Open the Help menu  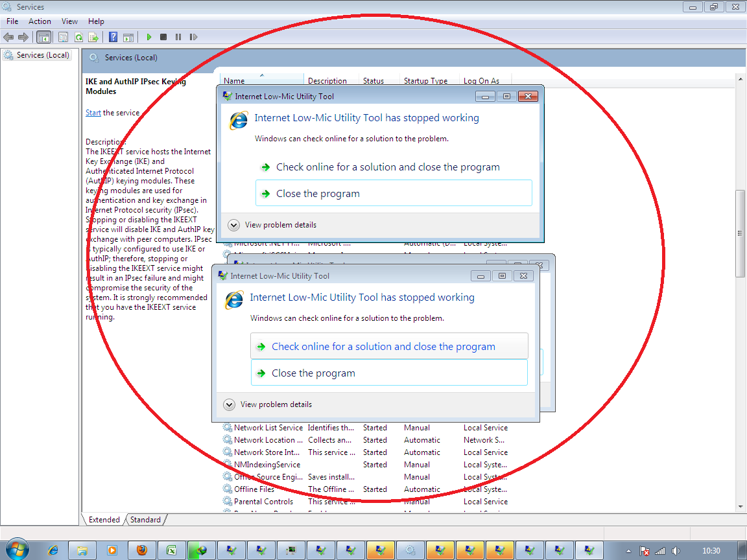pyautogui.click(x=96, y=21)
